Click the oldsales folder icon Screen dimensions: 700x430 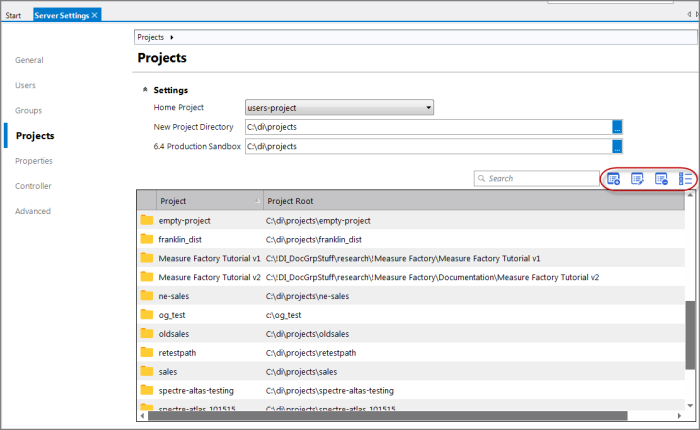[x=146, y=333]
